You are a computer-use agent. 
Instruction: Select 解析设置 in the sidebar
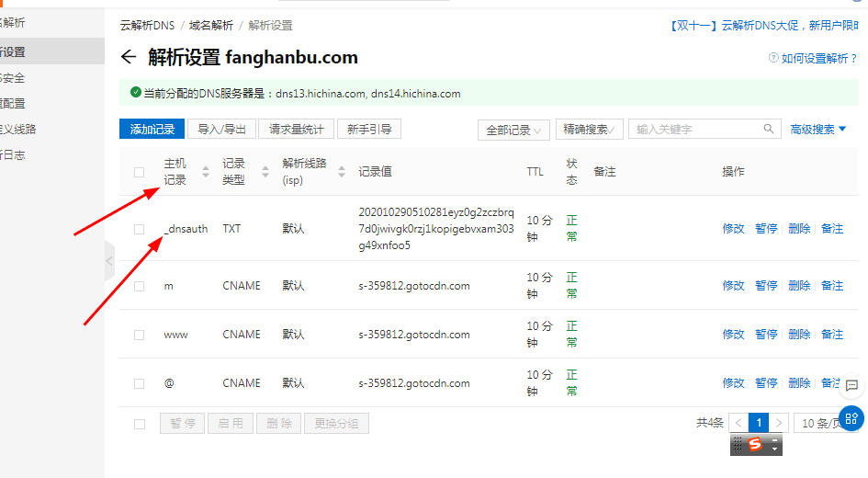tap(52, 51)
